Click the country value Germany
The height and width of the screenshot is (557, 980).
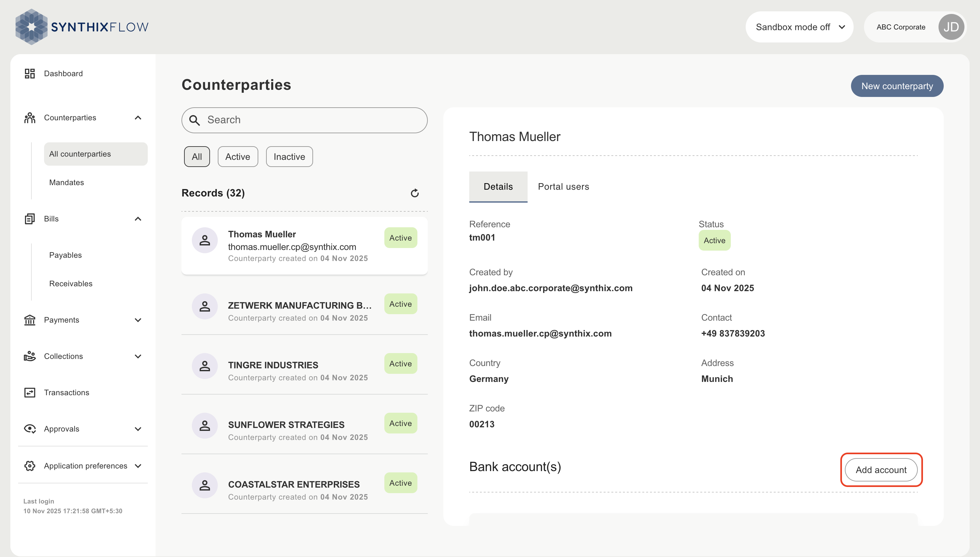click(x=489, y=379)
